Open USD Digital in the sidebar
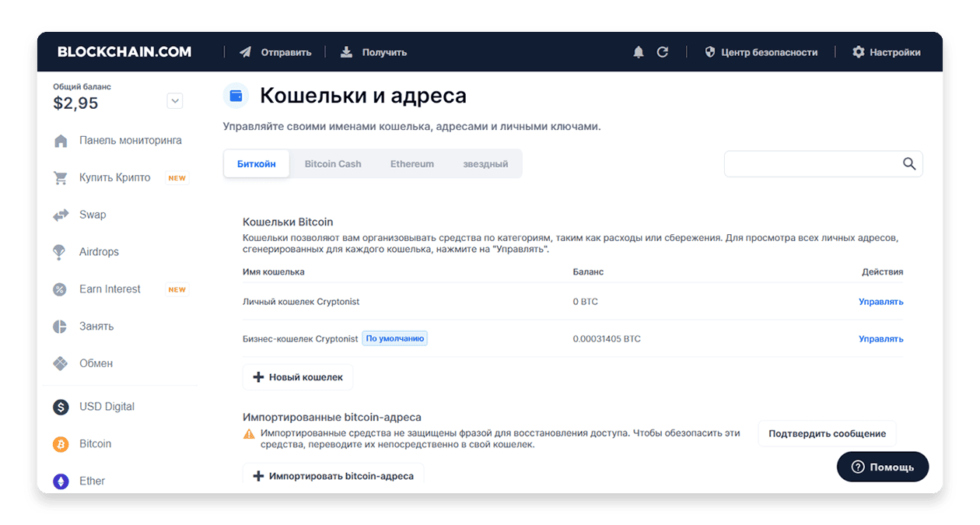This screenshot has height=525, width=980. tap(107, 407)
